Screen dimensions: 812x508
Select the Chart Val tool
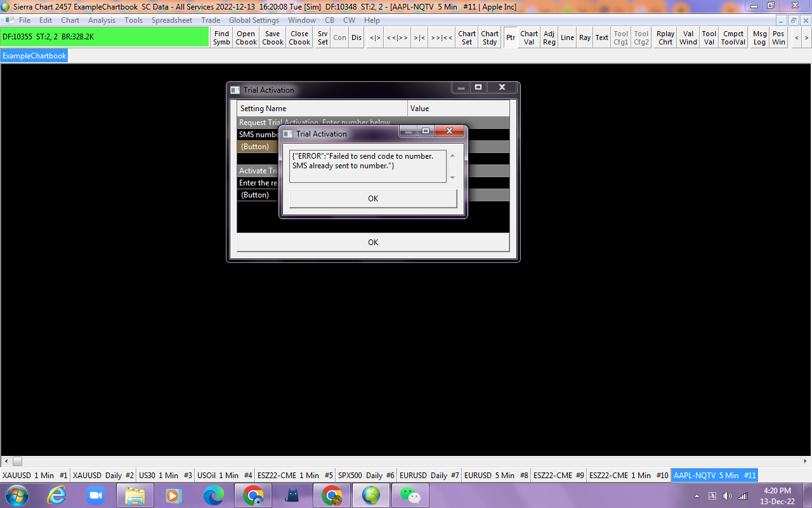529,37
